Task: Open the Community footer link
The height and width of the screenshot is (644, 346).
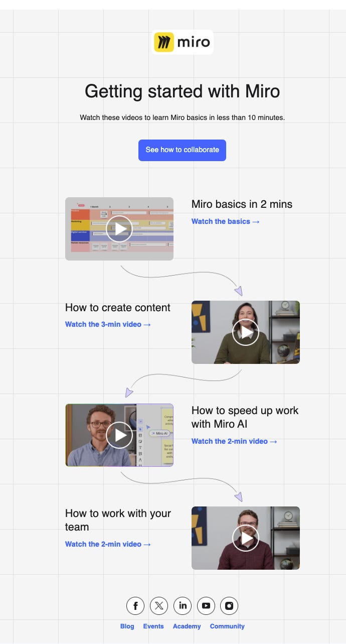Action: [x=227, y=626]
